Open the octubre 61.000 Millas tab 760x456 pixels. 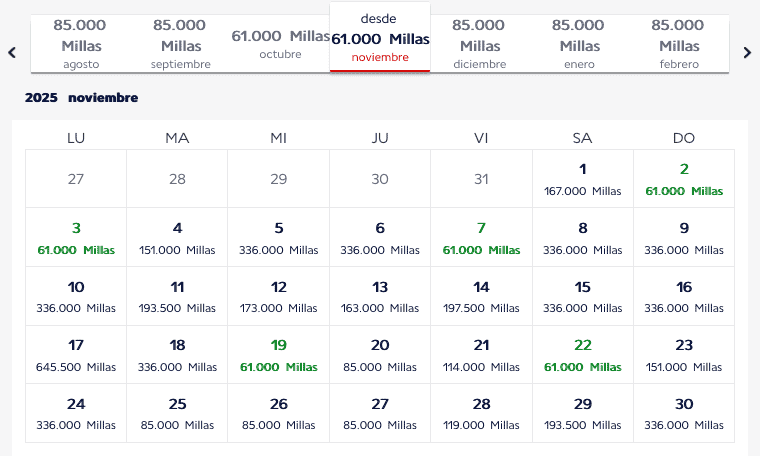[x=280, y=44]
